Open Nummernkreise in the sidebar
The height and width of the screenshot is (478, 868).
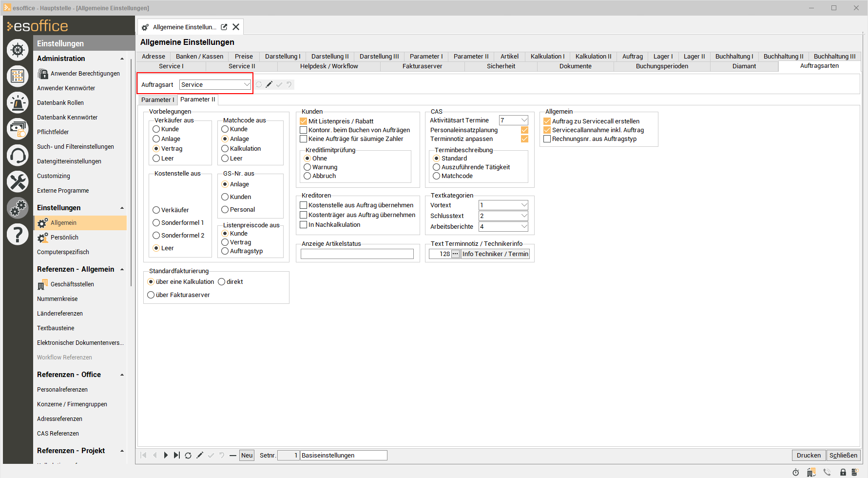[x=57, y=299]
